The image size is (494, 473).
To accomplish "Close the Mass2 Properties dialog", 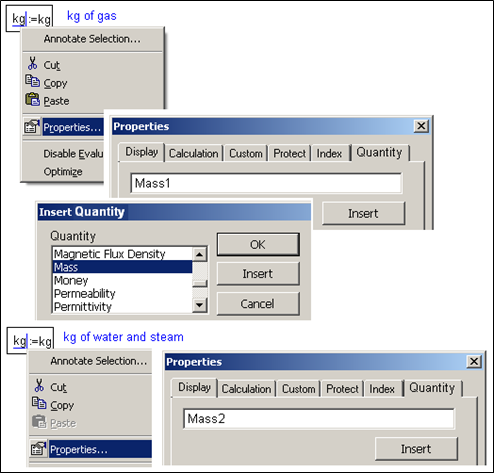I will click(474, 362).
